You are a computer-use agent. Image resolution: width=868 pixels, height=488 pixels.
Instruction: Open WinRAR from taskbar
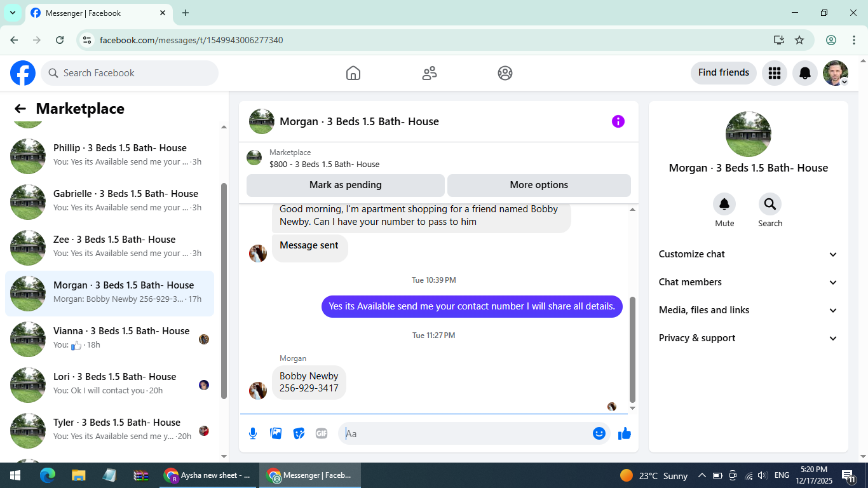[140, 475]
